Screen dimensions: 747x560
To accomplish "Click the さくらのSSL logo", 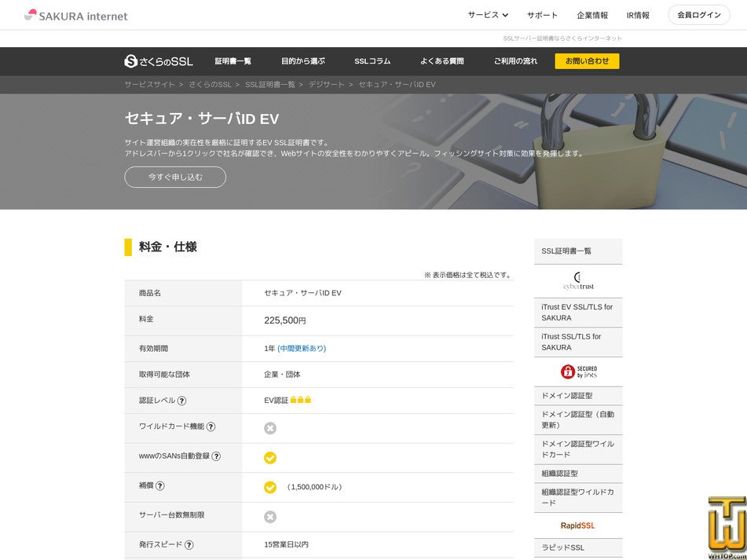I will 159,61.
